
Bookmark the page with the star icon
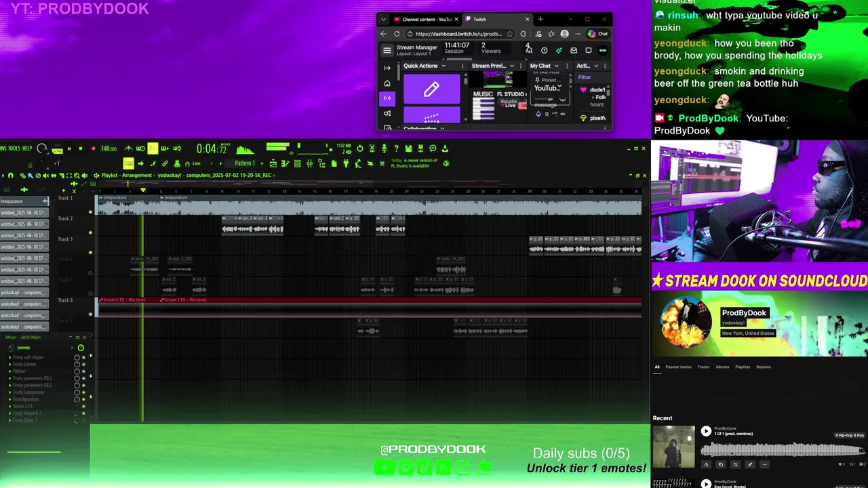[x=510, y=34]
